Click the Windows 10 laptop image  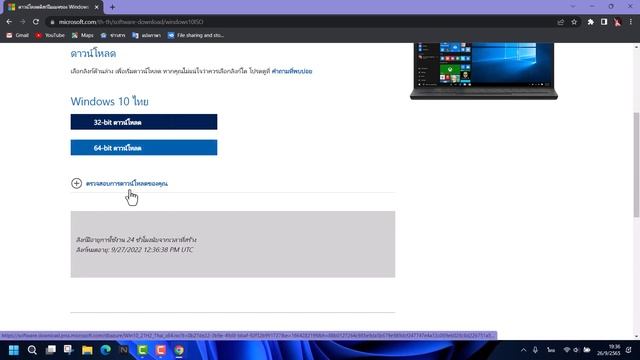(484, 71)
